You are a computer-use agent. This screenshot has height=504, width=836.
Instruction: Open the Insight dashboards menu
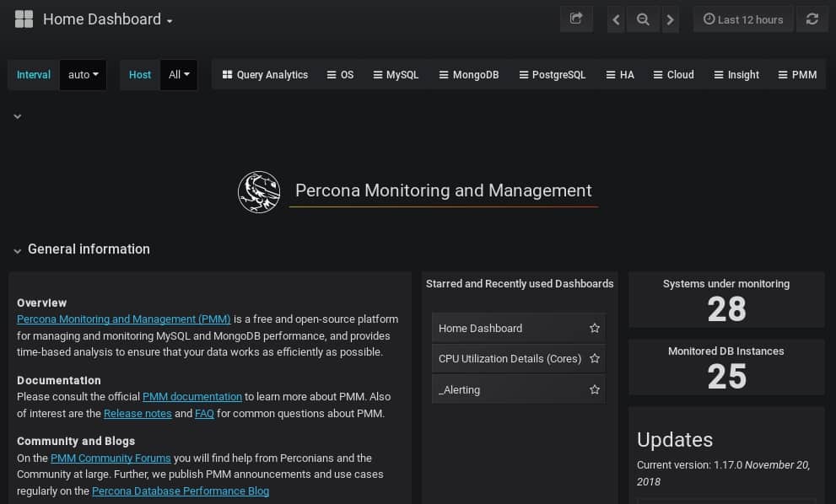[x=736, y=74]
